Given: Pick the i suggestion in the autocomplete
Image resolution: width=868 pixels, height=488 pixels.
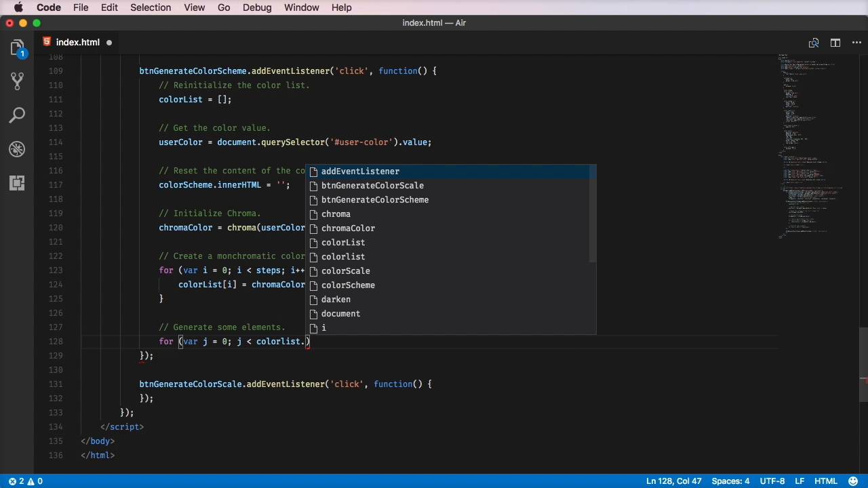Looking at the screenshot, I should [x=450, y=328].
